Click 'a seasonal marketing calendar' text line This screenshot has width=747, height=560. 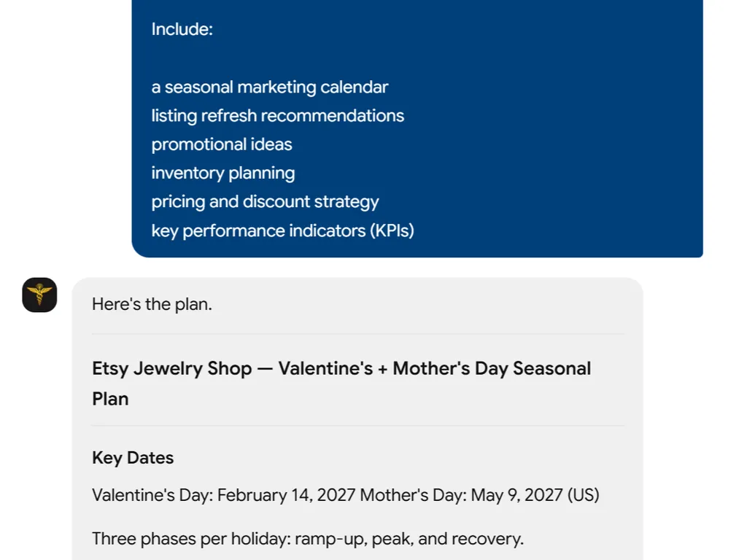click(x=270, y=87)
